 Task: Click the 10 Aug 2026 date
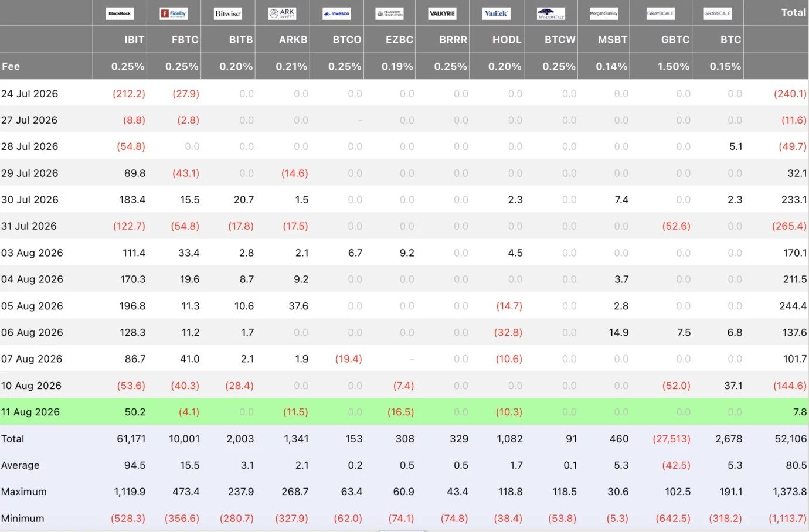coord(31,386)
